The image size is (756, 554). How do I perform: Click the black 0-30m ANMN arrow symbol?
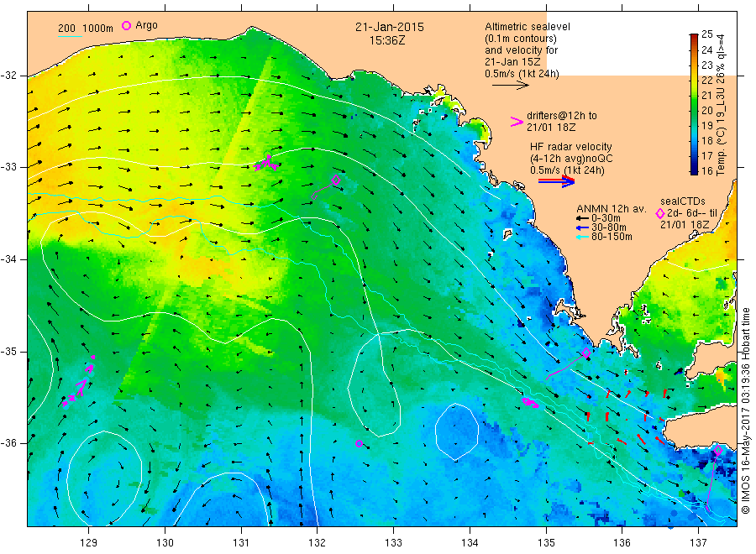tap(582, 218)
